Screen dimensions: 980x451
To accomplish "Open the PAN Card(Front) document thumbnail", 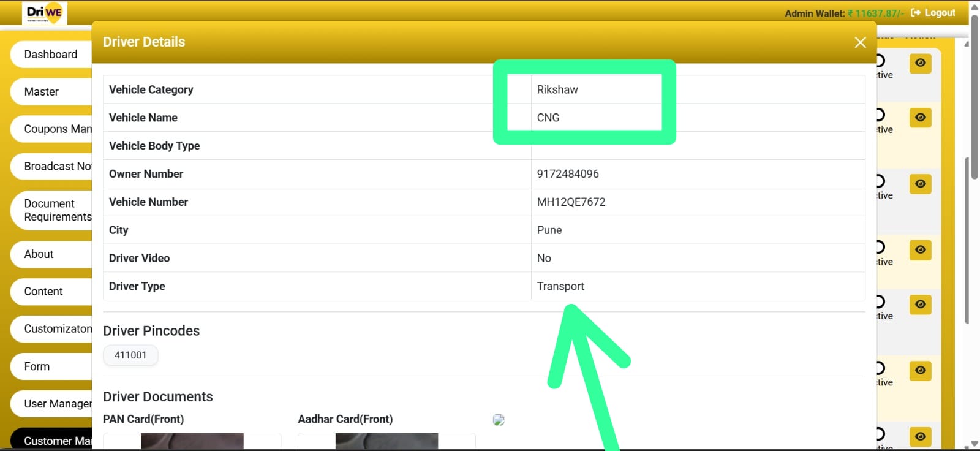I will [x=192, y=441].
